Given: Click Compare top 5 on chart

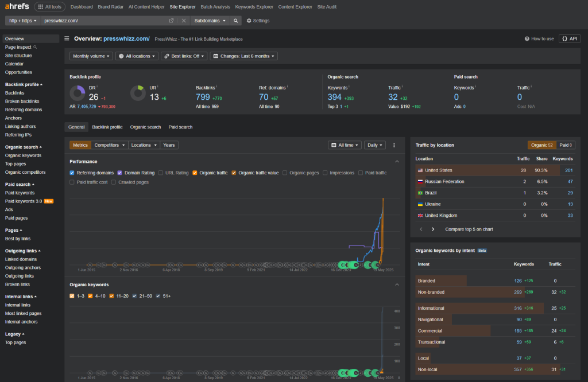Looking at the screenshot, I should (x=469, y=229).
